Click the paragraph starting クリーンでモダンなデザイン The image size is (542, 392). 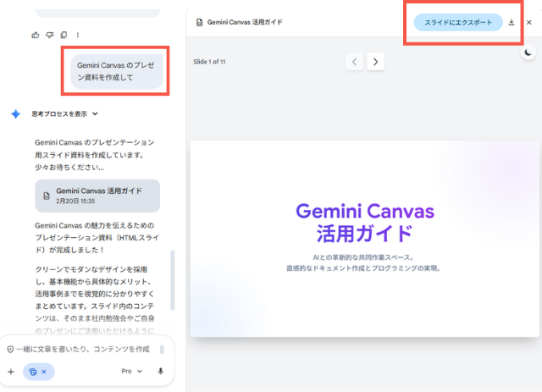coord(95,300)
